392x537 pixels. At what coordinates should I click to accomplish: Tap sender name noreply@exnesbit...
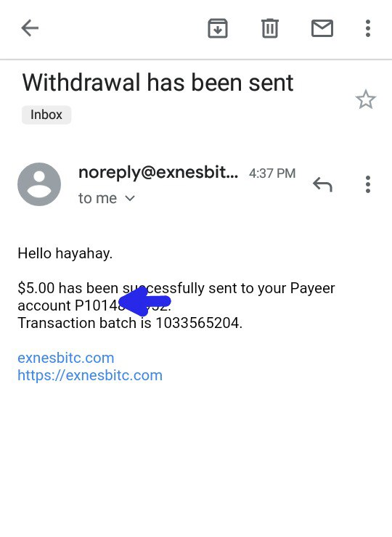158,173
